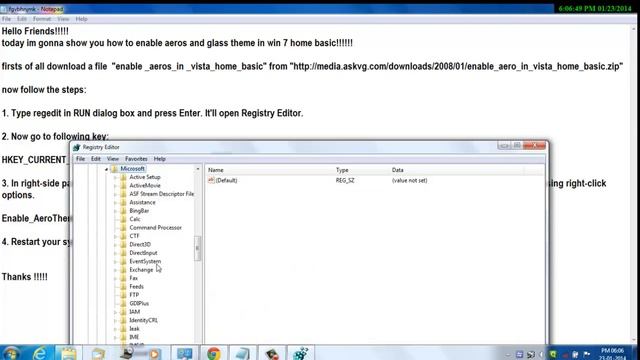Select the Calc registry key
This screenshot has width=640, height=360.
[135, 219]
